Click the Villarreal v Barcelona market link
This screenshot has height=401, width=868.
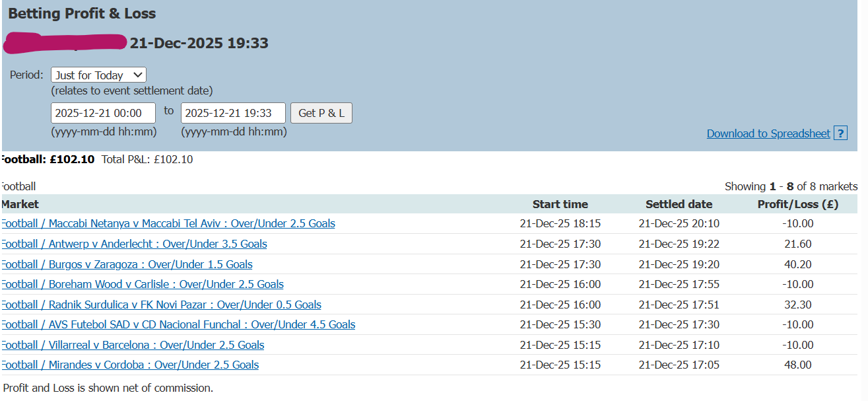click(x=133, y=345)
